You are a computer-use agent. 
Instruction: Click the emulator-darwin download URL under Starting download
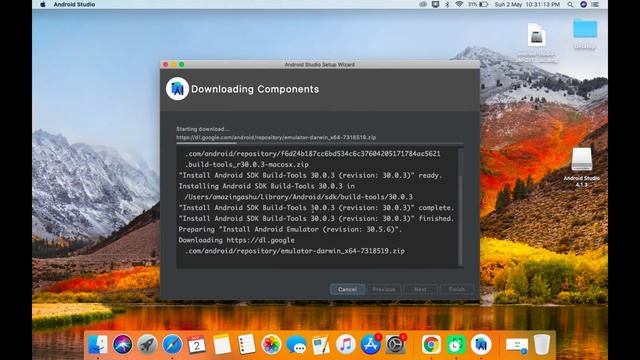[276, 138]
